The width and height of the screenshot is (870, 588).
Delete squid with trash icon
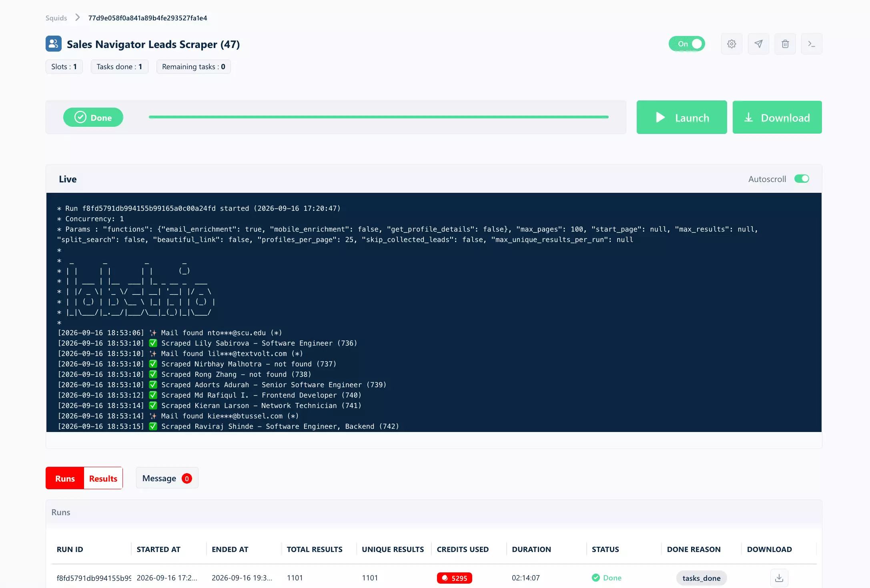pos(785,44)
